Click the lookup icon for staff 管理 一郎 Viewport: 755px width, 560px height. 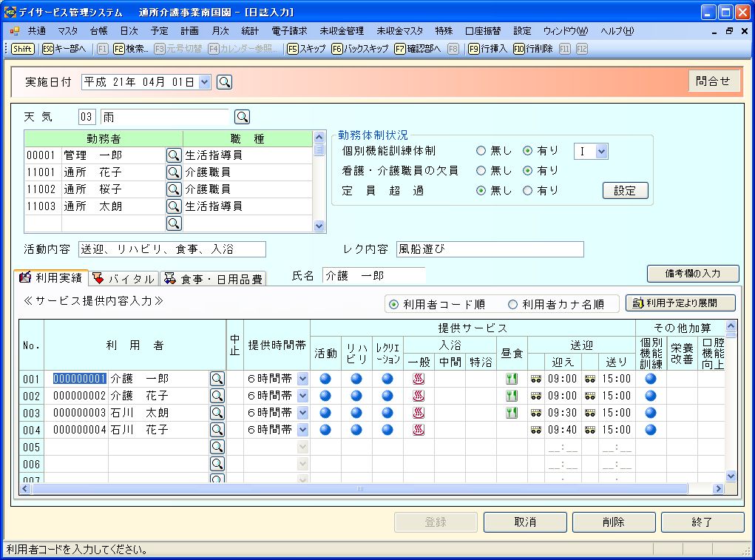tap(173, 155)
